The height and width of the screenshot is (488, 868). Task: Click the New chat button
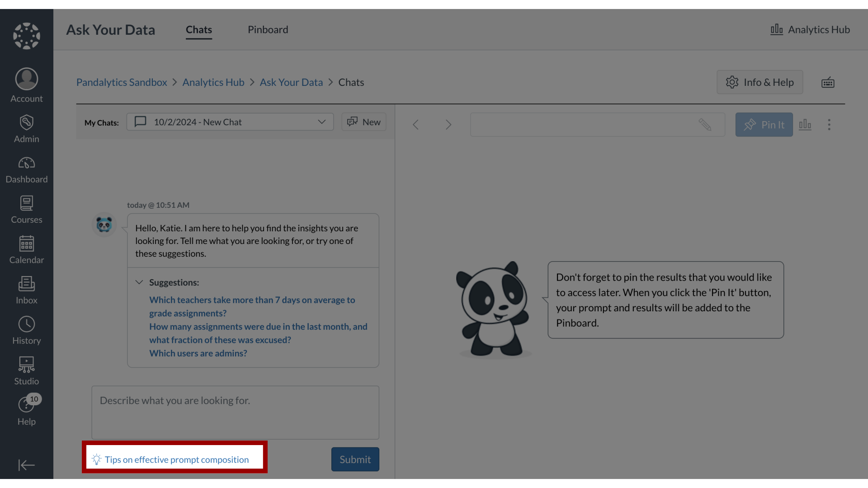[363, 122]
